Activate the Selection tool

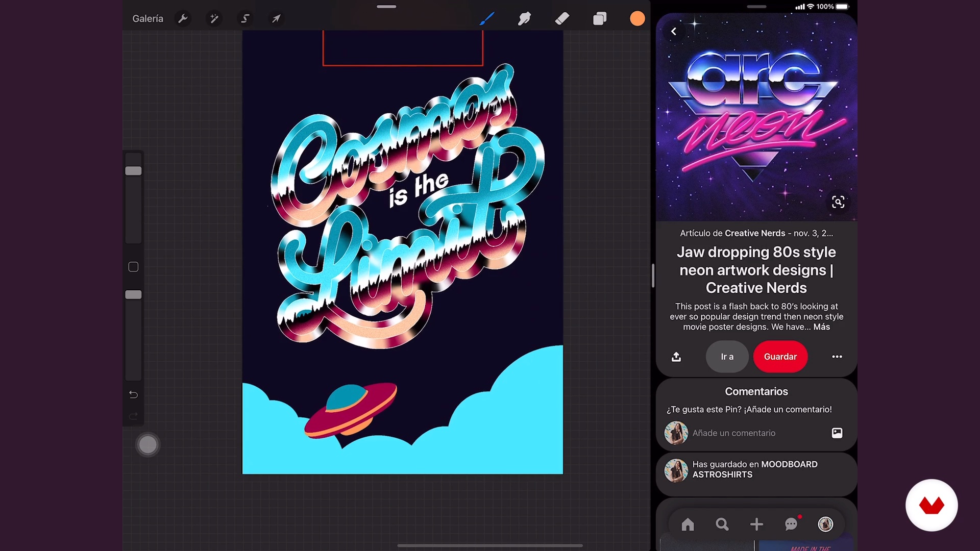tap(245, 19)
